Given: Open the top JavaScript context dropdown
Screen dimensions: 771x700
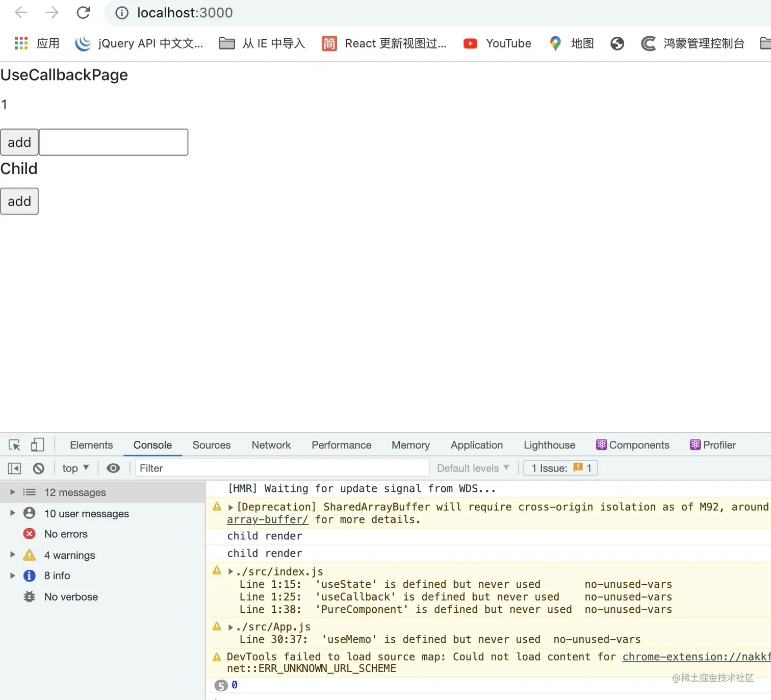Looking at the screenshot, I should tap(75, 468).
